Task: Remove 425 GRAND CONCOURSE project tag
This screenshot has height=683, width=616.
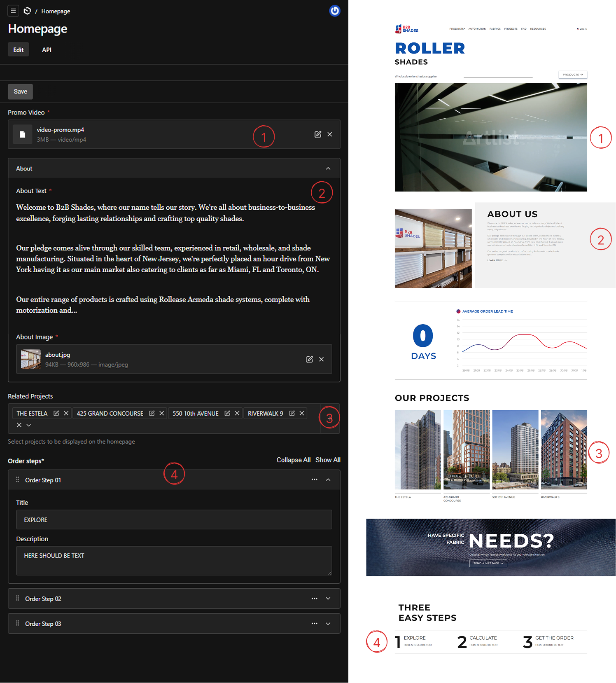Action: tap(162, 413)
